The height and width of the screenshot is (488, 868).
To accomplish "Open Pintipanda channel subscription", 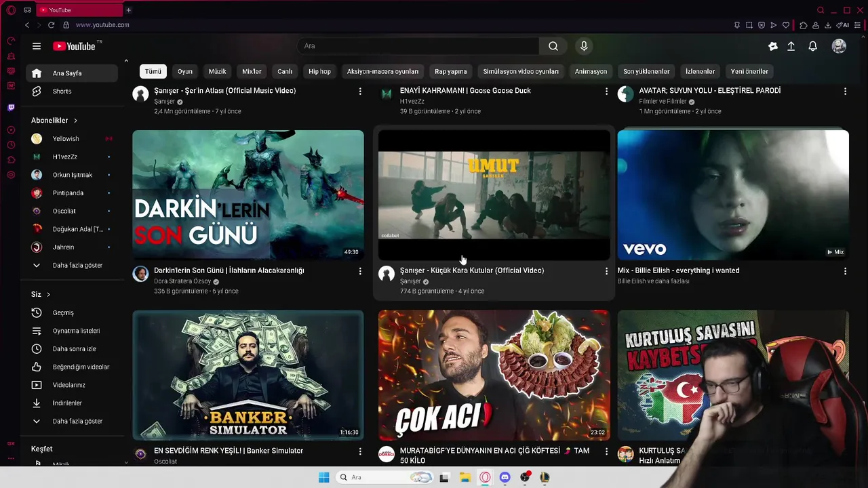I will (x=73, y=193).
